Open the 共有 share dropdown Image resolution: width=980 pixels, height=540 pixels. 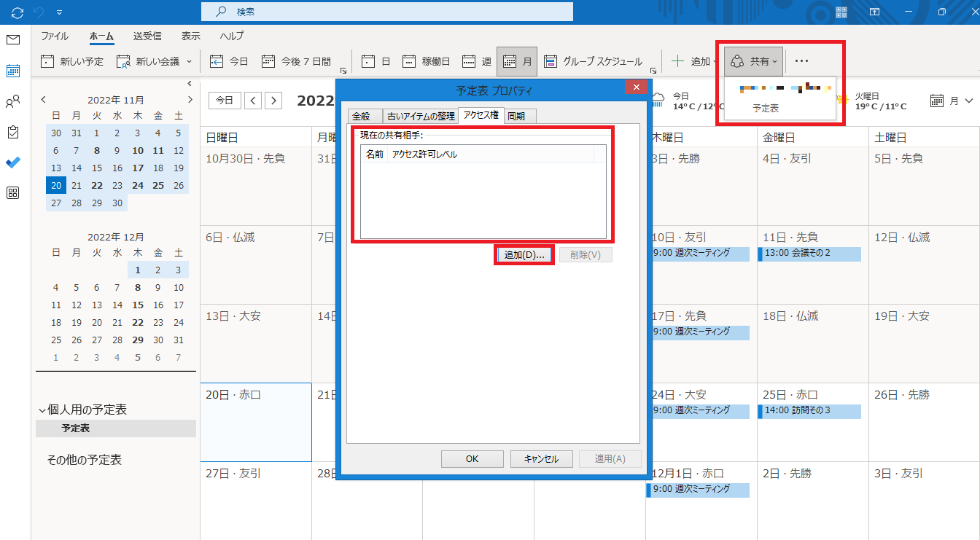[754, 61]
